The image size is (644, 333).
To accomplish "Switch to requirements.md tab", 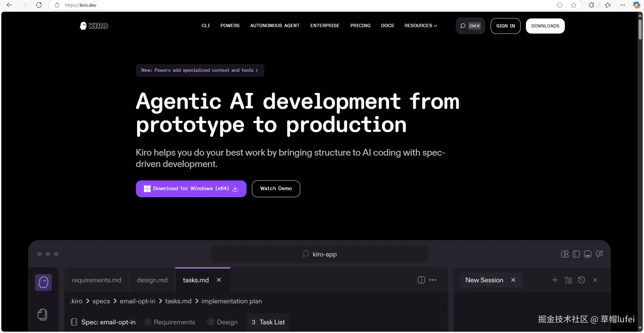I will coord(97,280).
